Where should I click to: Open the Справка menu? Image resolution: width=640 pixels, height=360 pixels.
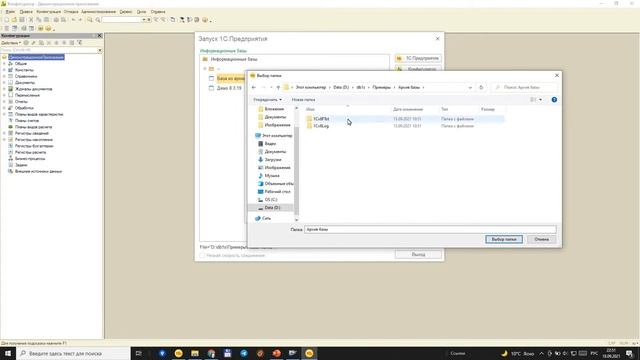point(158,12)
